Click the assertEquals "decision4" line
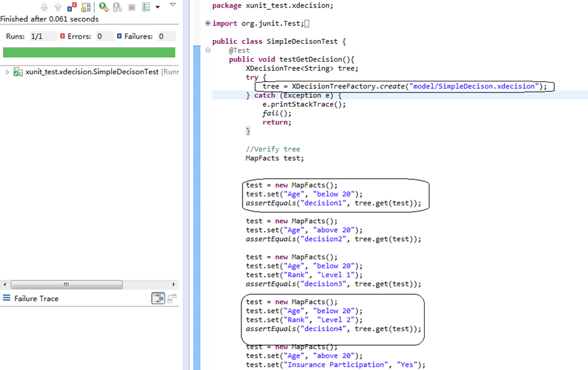Image resolution: width=588 pixels, height=370 pixels. (x=333, y=329)
